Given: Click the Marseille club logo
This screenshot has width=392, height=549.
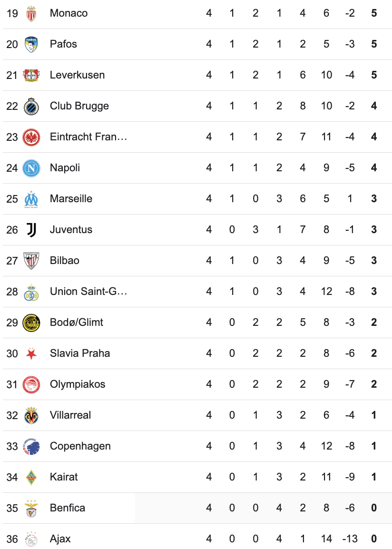Looking at the screenshot, I should tap(31, 199).
